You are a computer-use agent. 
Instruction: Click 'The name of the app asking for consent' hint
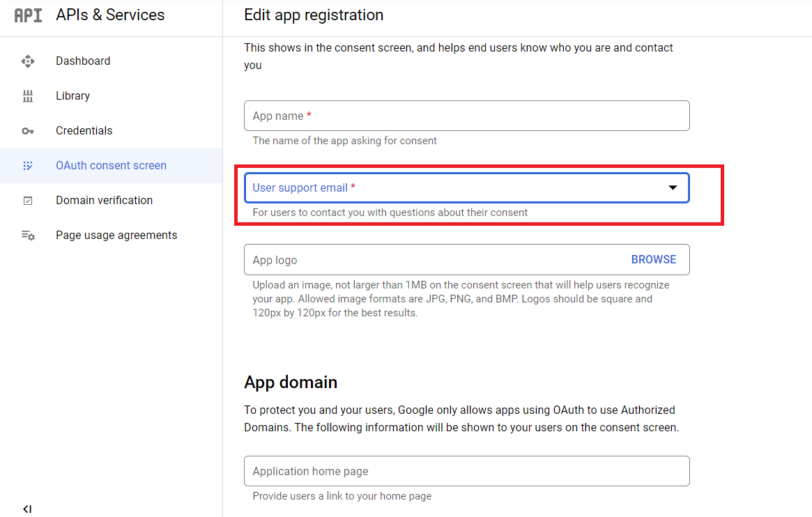[x=344, y=141]
